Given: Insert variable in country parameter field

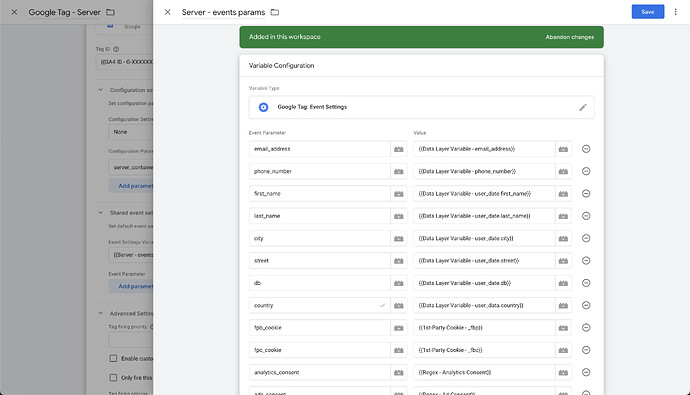Looking at the screenshot, I should (x=399, y=305).
